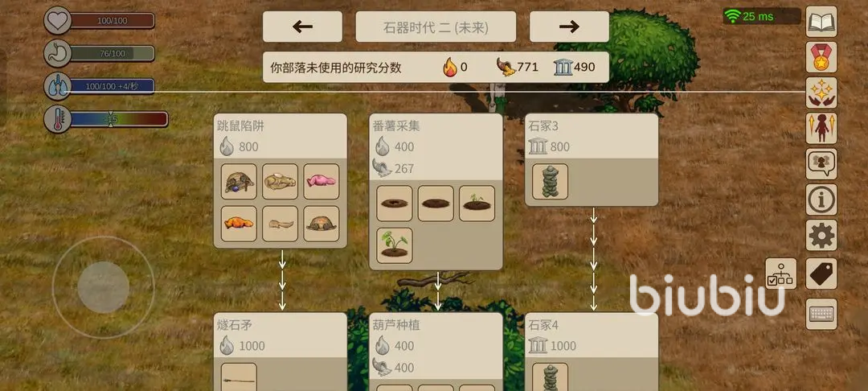Select the sprouted sweet potato plant thumbnail
Screen dimensions: 868x391
coord(394,245)
